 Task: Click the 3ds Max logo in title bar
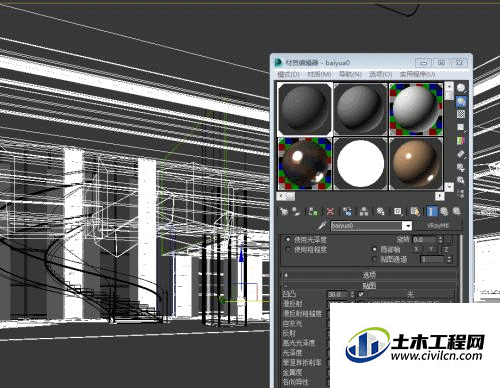pyautogui.click(x=278, y=62)
